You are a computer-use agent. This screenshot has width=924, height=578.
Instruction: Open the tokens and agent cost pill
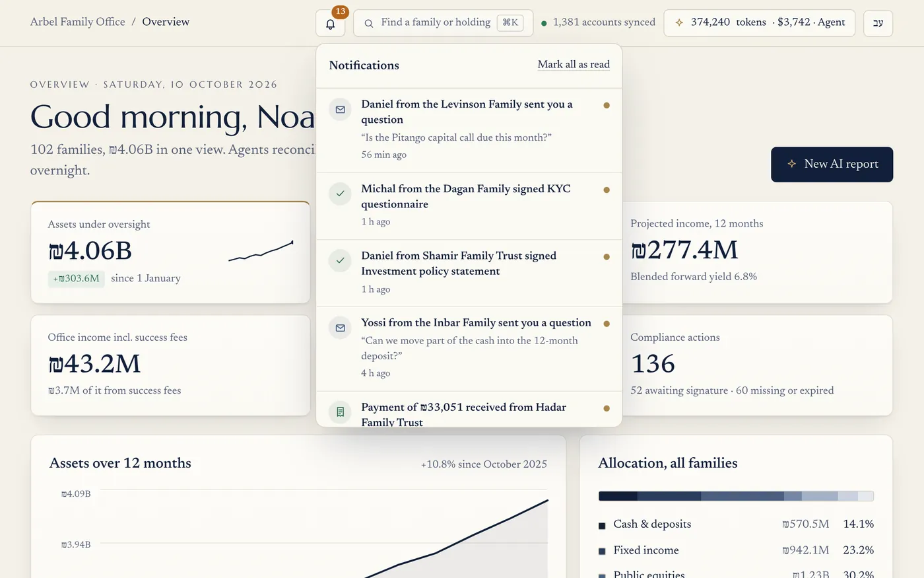click(x=759, y=23)
